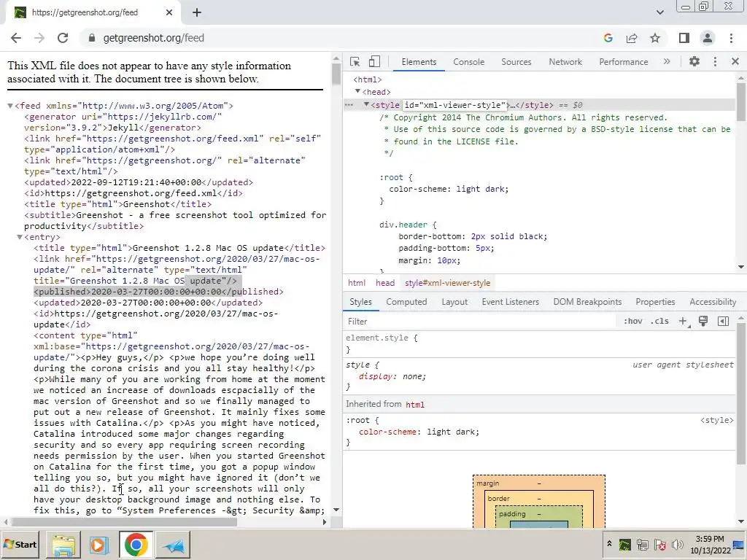This screenshot has height=560, width=747.
Task: Click the address bar URL
Action: coord(153,38)
